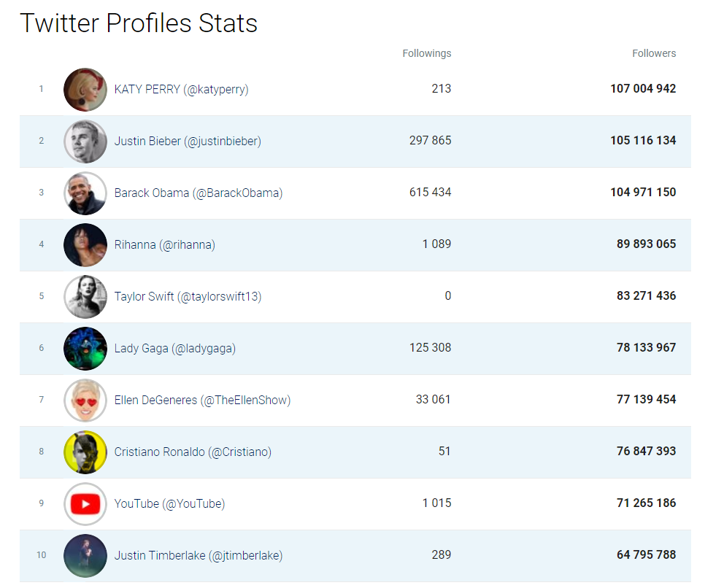Select Rihanna's profile avatar

(x=85, y=245)
